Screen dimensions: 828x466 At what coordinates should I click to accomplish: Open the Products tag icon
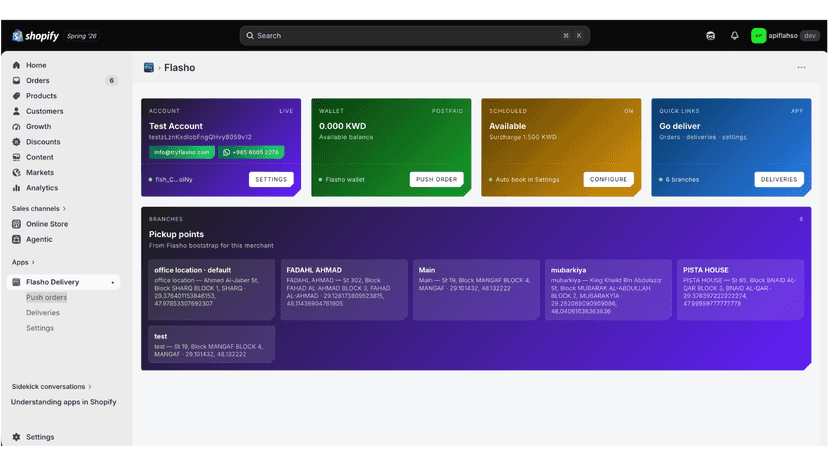click(16, 96)
